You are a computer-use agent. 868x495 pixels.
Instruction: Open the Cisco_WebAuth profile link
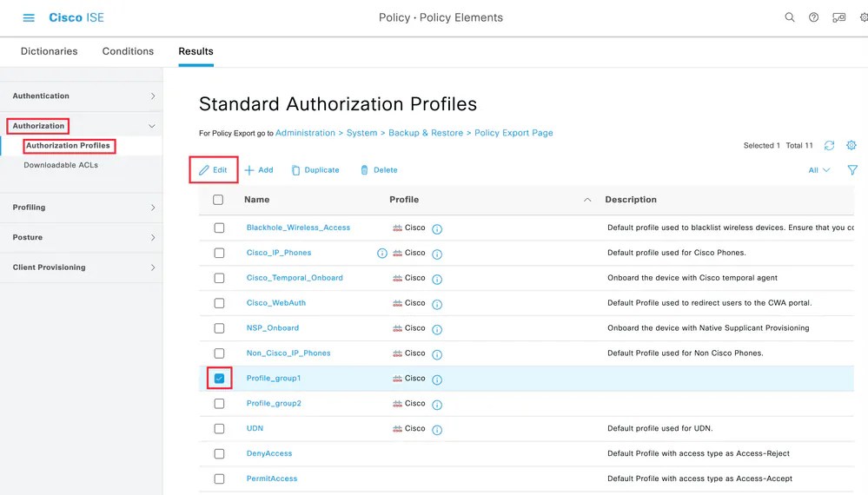coord(276,303)
